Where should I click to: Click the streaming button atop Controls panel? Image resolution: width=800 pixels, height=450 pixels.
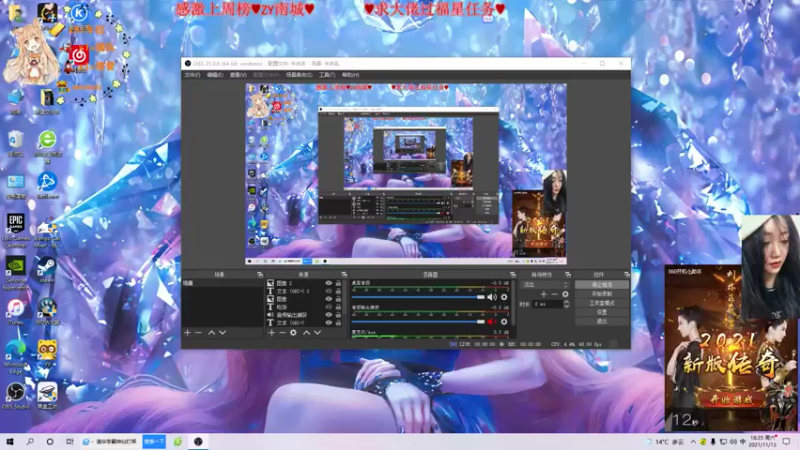click(602, 285)
